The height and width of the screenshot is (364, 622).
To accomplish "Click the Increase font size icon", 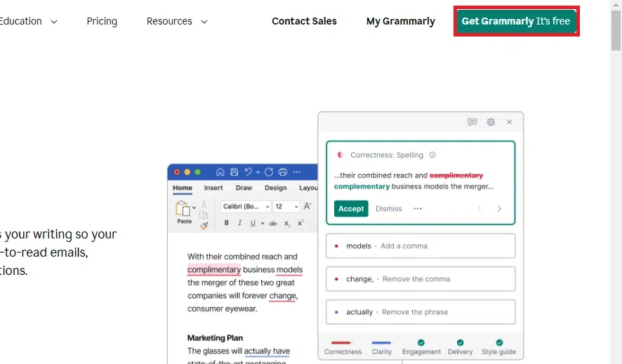I will pos(307,206).
